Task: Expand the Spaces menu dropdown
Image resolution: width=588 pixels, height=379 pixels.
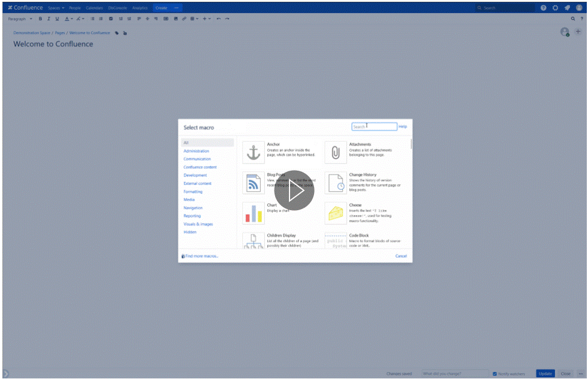Action: click(x=56, y=8)
